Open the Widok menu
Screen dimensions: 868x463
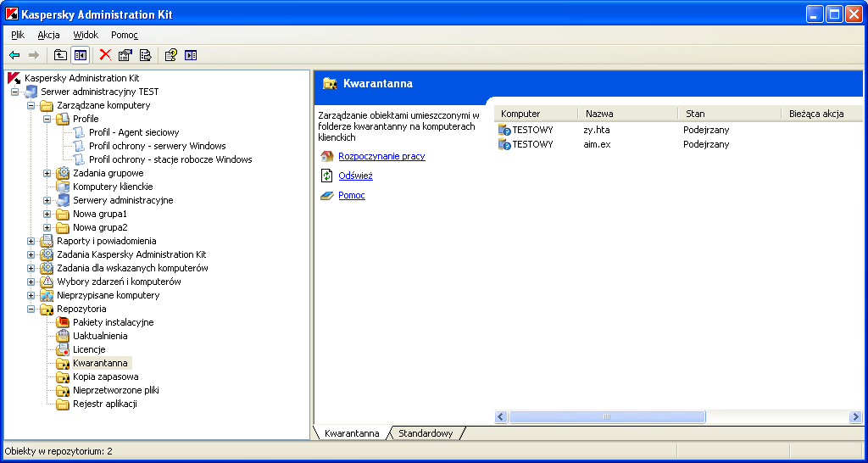pyautogui.click(x=86, y=35)
